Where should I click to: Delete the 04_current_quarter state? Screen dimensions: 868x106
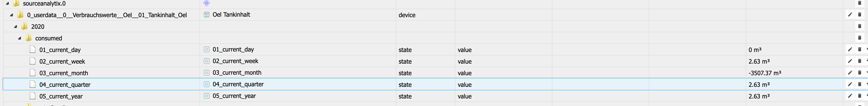860,84
